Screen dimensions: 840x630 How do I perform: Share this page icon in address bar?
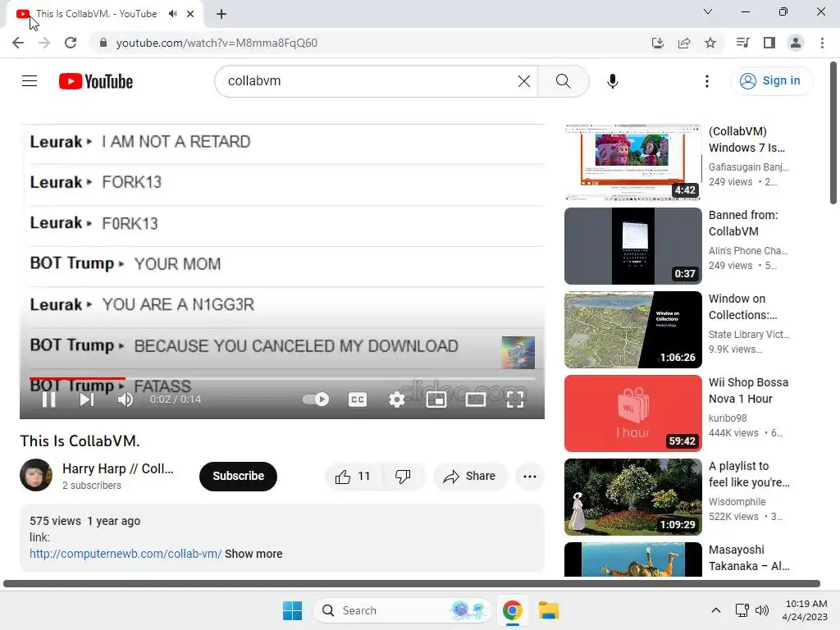(683, 43)
